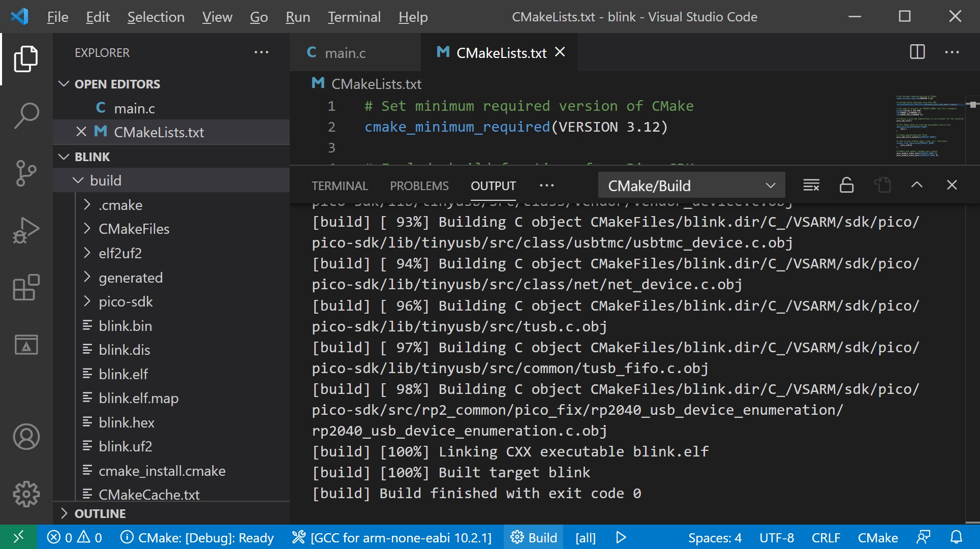Toggle output scroll lock icon
Image resolution: width=980 pixels, height=549 pixels.
pyautogui.click(x=846, y=186)
